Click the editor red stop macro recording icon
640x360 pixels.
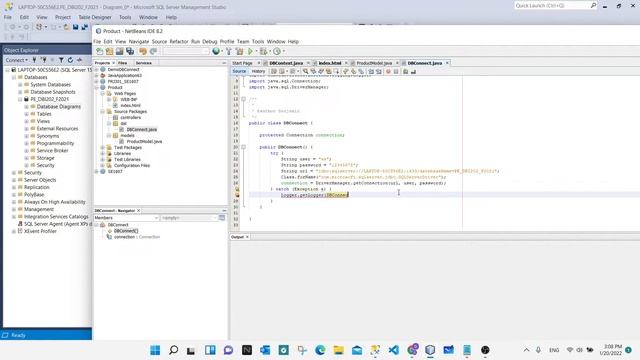[x=388, y=71]
